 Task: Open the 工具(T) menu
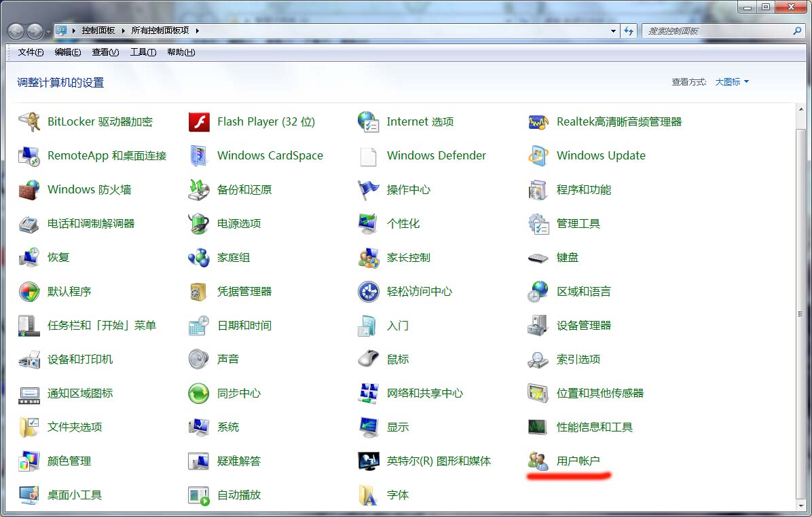point(143,52)
